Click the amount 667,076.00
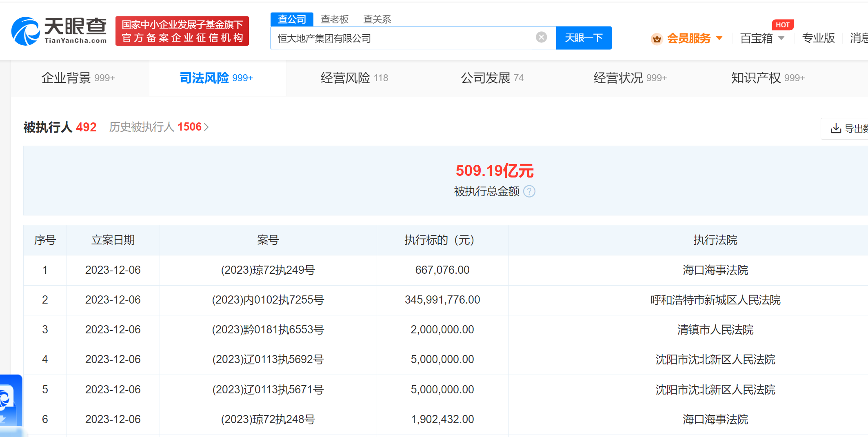Image resolution: width=868 pixels, height=437 pixels. (442, 270)
